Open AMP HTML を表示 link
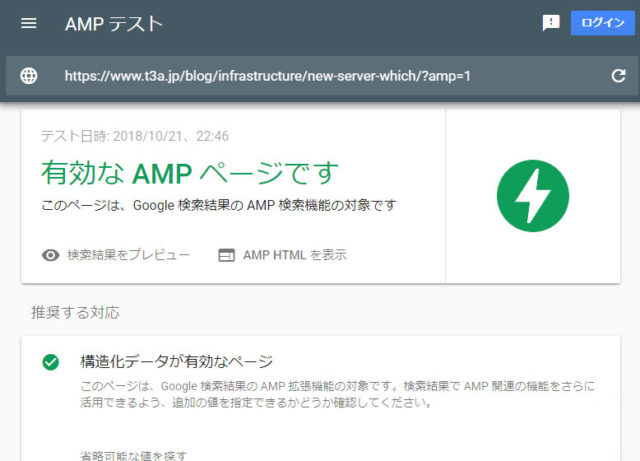This screenshot has height=461, width=640. [x=295, y=255]
